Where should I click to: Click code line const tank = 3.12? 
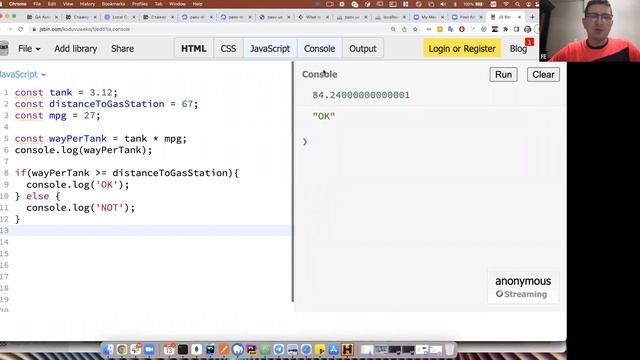(66, 93)
